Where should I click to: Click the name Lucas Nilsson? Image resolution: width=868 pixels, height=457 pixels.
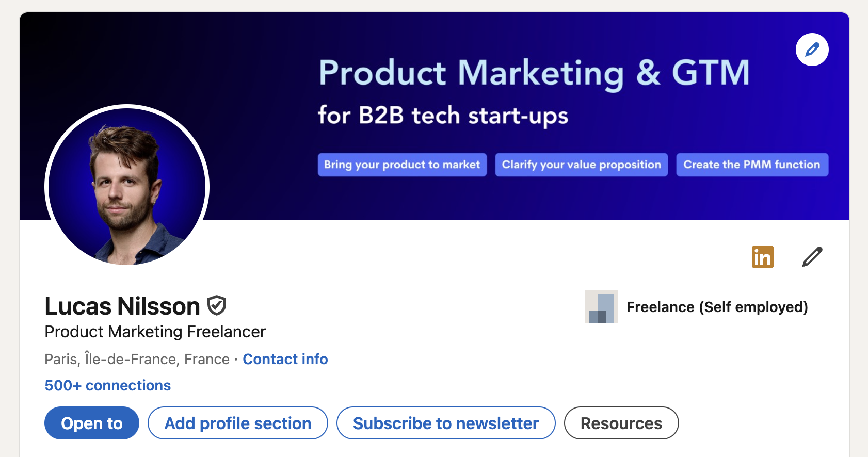pyautogui.click(x=122, y=306)
